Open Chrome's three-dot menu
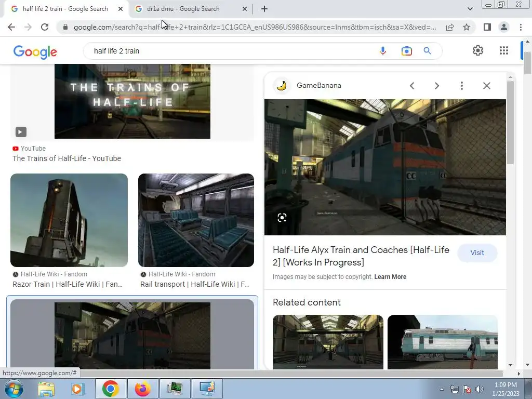 pos(521,27)
